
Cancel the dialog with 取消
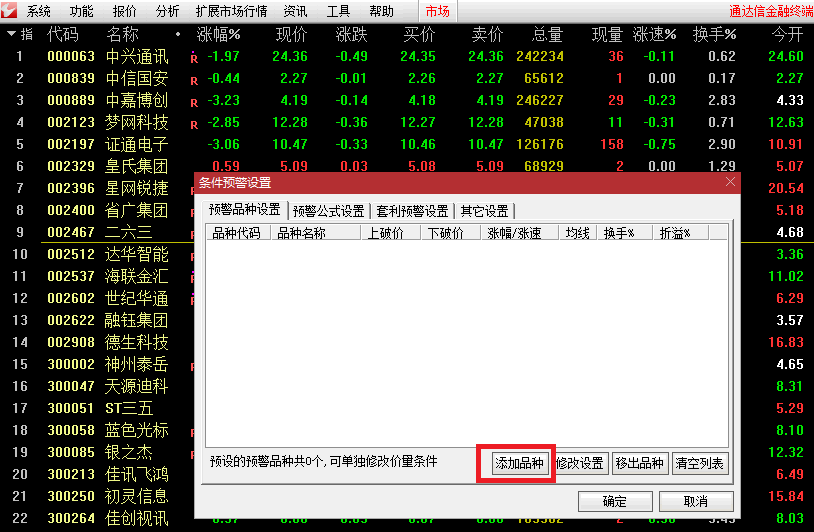[696, 501]
